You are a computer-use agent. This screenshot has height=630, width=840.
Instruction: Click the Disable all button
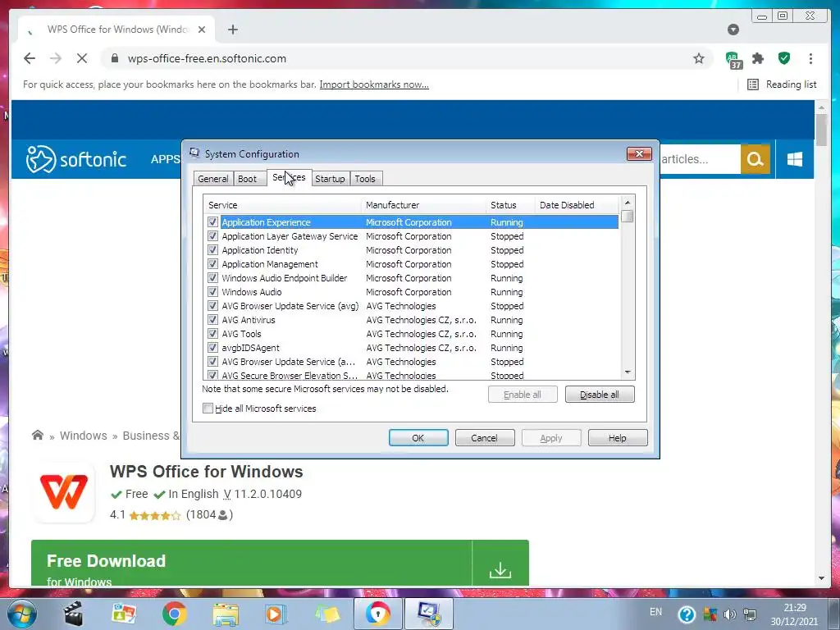pos(600,395)
